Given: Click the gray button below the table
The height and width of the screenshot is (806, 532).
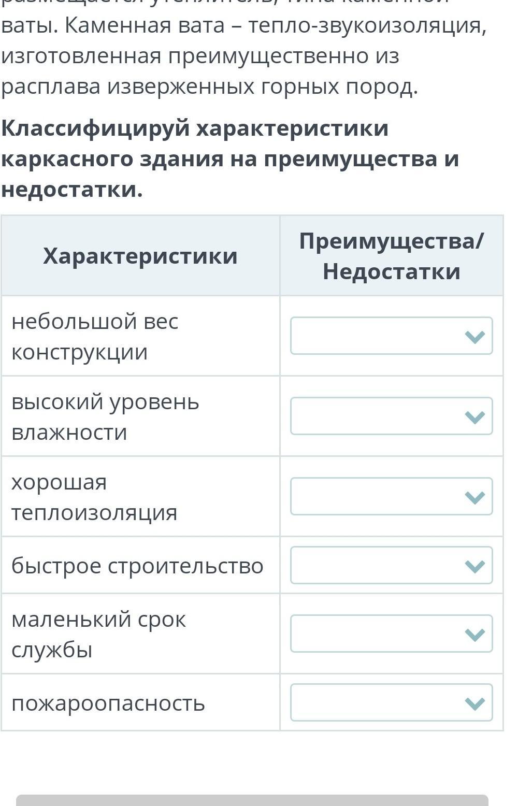Looking at the screenshot, I should (x=252, y=800).
